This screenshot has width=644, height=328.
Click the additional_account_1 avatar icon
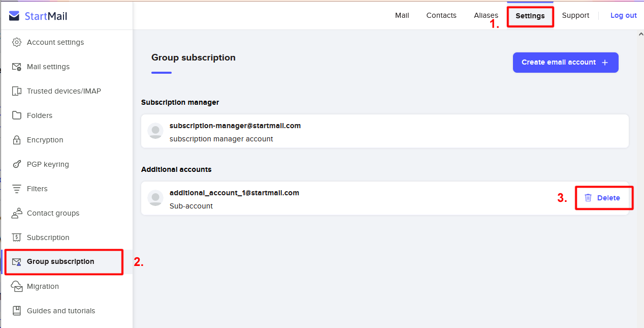coord(155,198)
